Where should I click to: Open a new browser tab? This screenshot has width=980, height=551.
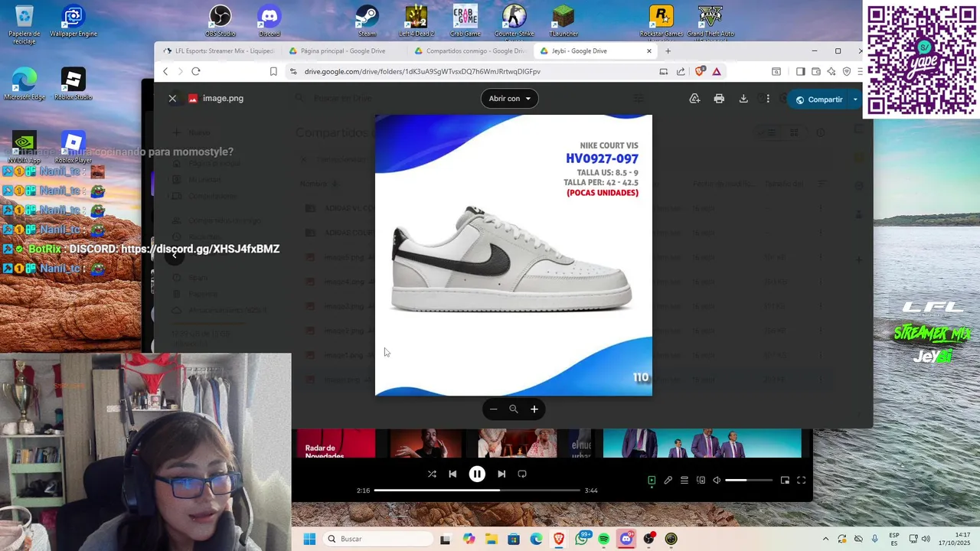click(x=668, y=51)
